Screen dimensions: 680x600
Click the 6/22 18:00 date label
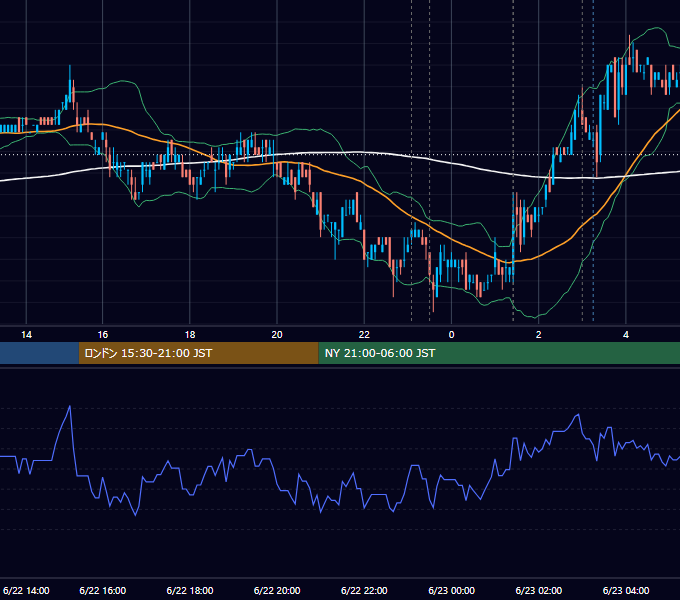[190, 590]
